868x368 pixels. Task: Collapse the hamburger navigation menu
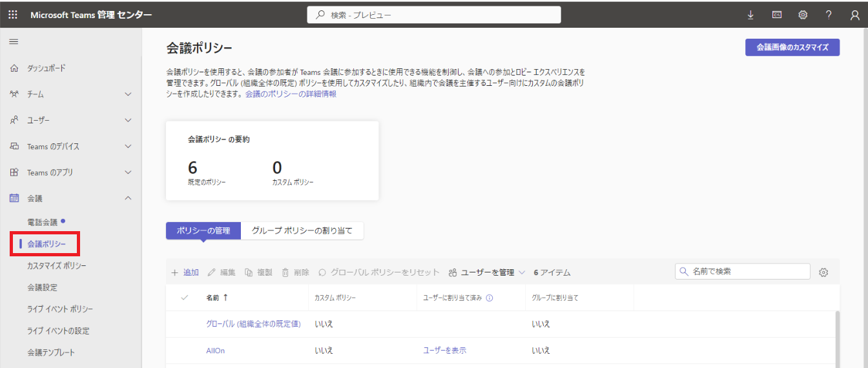pyautogui.click(x=14, y=42)
